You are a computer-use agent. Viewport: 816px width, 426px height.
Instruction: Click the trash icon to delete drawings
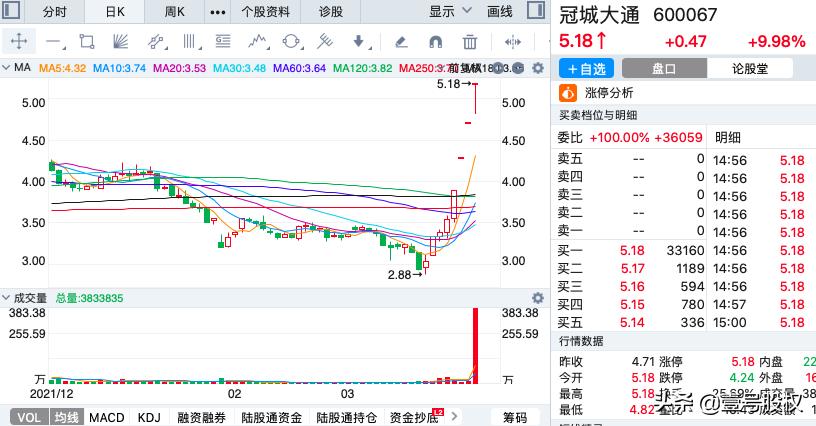click(469, 42)
